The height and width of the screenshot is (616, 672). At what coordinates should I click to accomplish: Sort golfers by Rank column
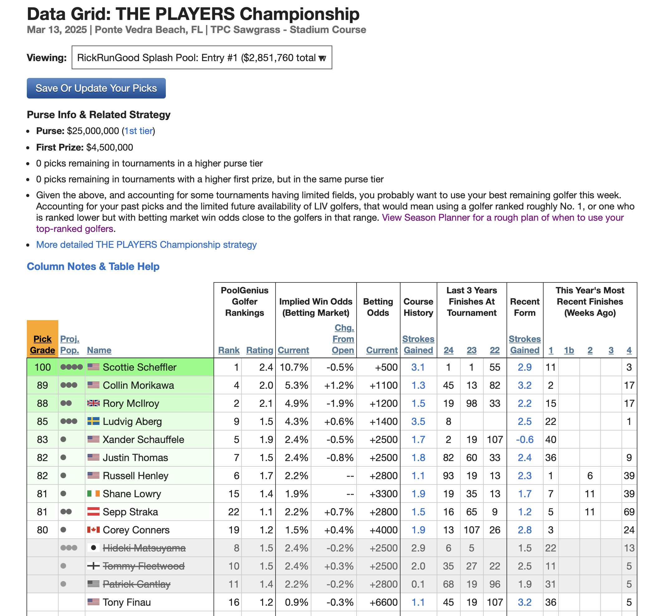click(229, 350)
